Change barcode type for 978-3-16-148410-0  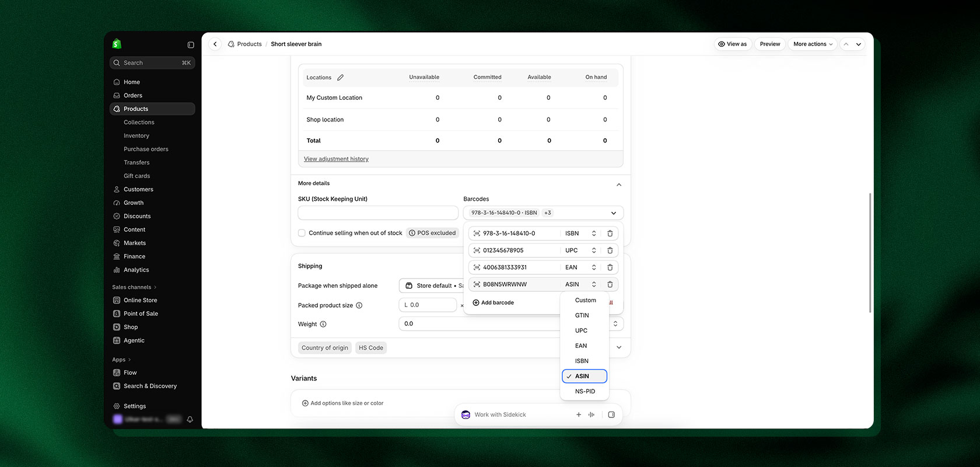pyautogui.click(x=580, y=233)
